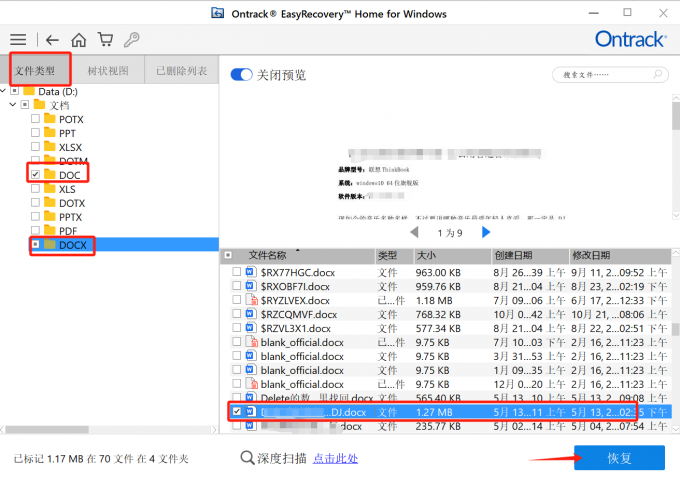Click the key activation icon
Image resolution: width=680 pixels, height=480 pixels.
(x=131, y=39)
